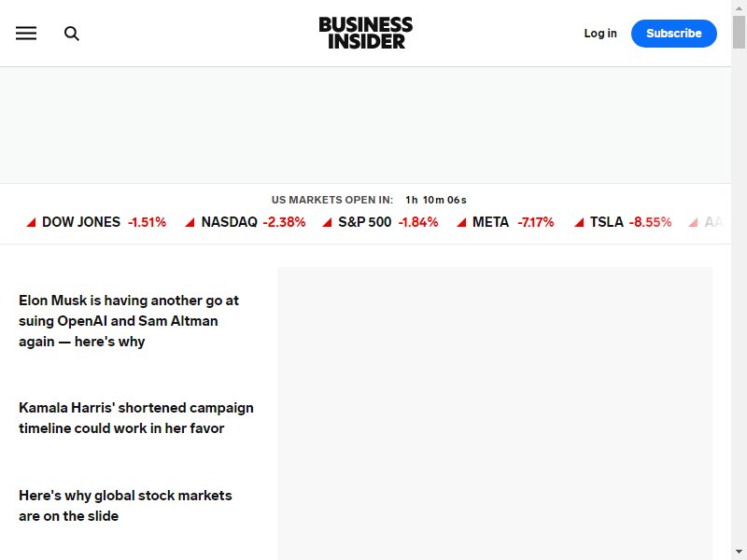This screenshot has height=560, width=747.
Task: Open the Log in link
Action: pyautogui.click(x=600, y=34)
